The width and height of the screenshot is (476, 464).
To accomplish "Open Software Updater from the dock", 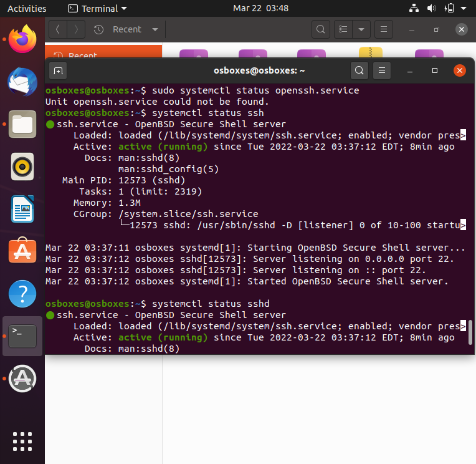I will pos(22,379).
